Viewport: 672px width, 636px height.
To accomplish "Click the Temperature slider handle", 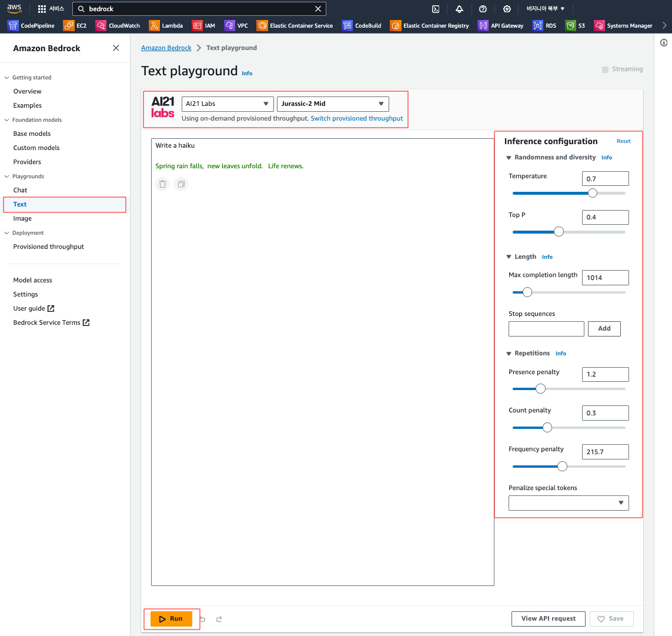I will click(592, 193).
